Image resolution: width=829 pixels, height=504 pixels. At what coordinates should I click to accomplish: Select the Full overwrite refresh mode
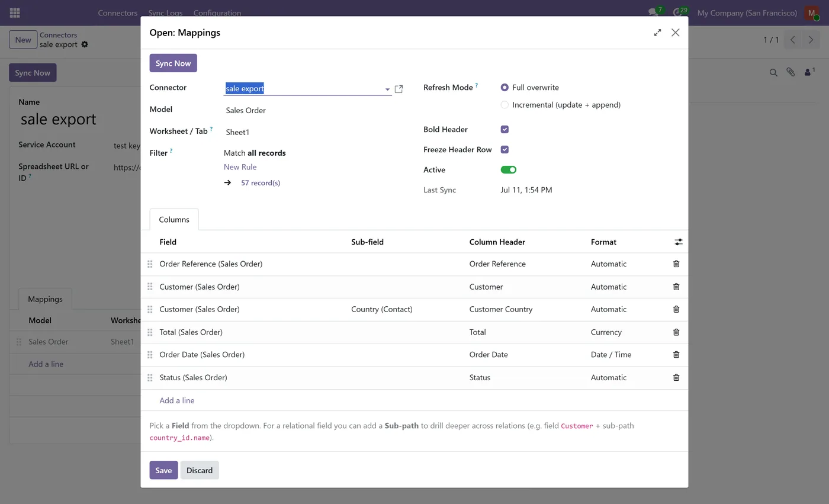point(505,87)
